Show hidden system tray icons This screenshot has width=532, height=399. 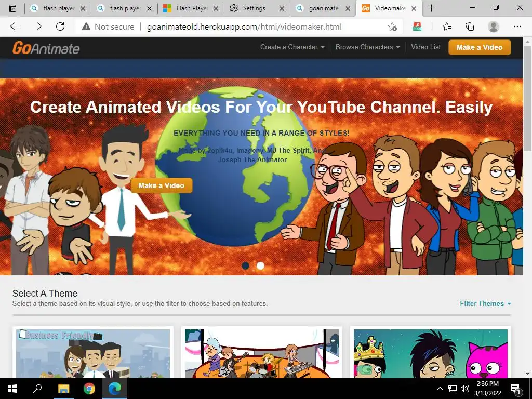click(x=440, y=389)
